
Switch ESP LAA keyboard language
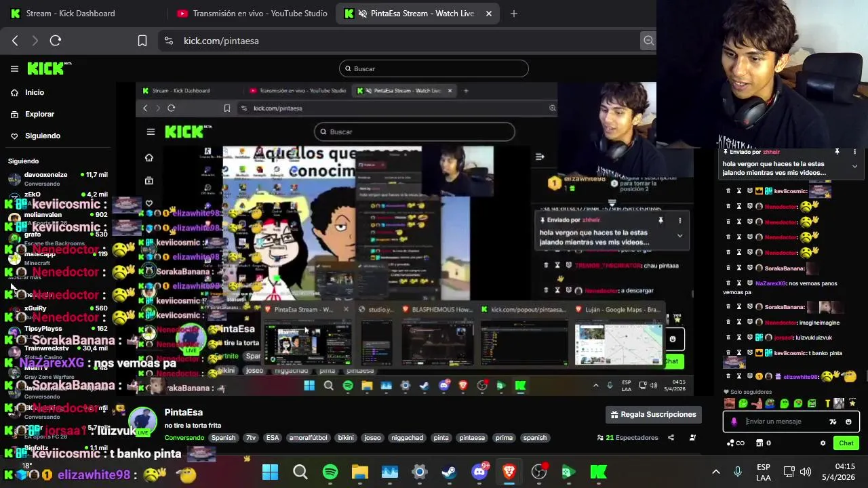764,472
